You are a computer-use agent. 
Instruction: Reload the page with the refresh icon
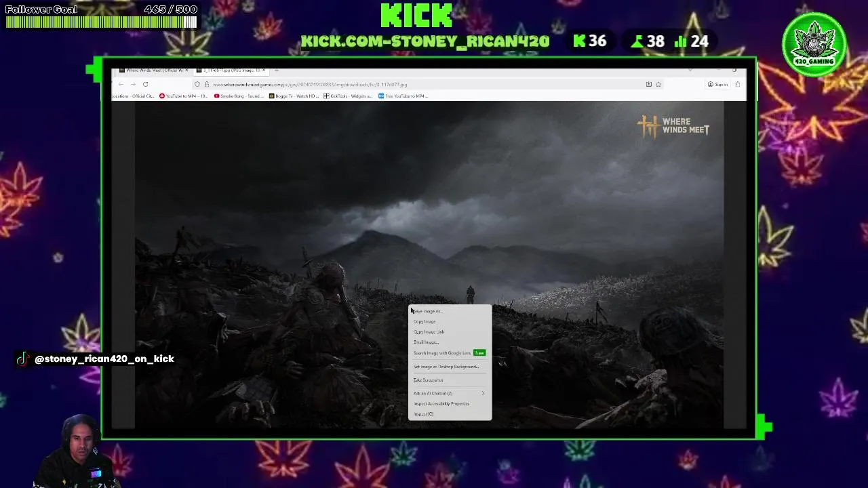(145, 84)
